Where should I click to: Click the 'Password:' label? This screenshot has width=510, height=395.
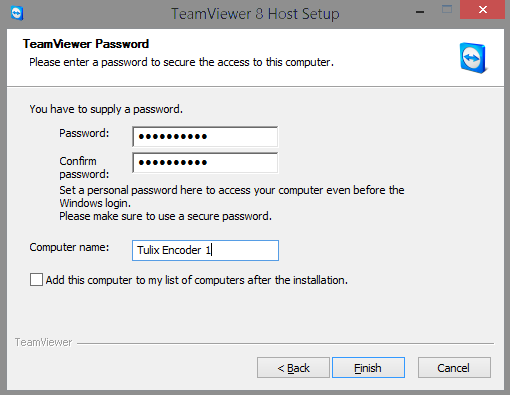pos(84,133)
